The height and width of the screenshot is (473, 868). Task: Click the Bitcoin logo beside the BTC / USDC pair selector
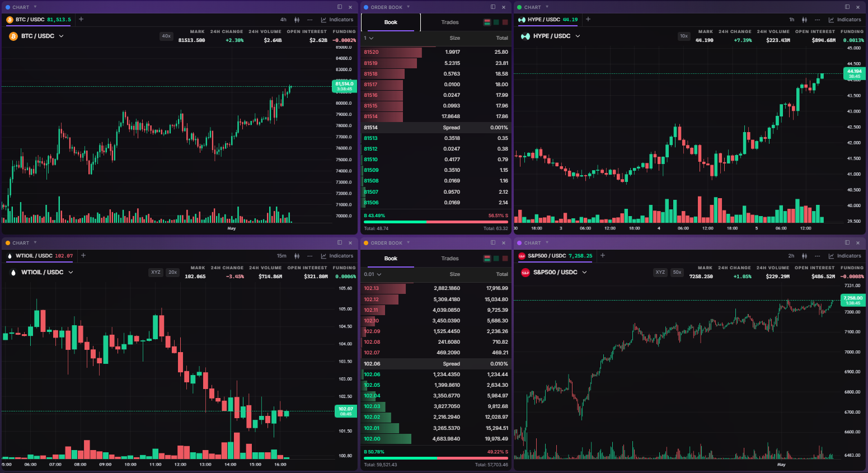(x=13, y=36)
